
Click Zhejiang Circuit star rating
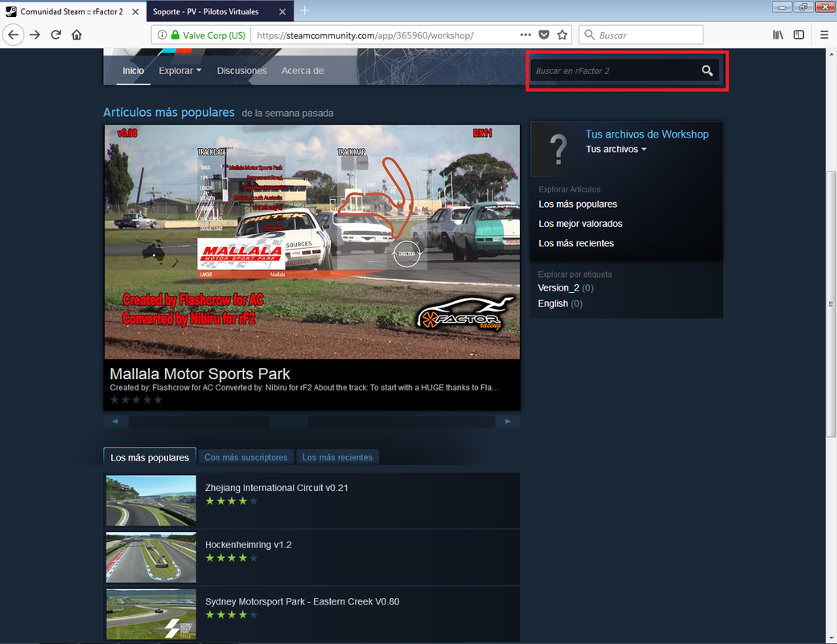[232, 502]
